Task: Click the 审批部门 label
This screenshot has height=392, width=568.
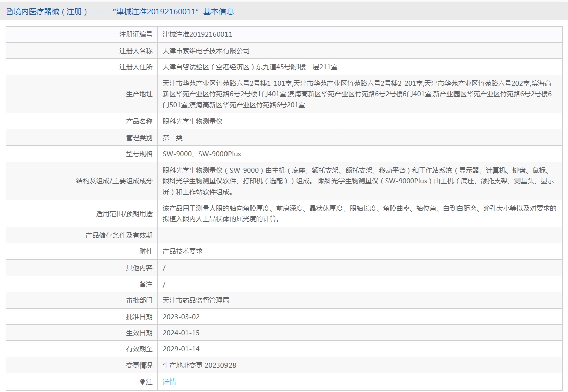Action: [x=139, y=301]
